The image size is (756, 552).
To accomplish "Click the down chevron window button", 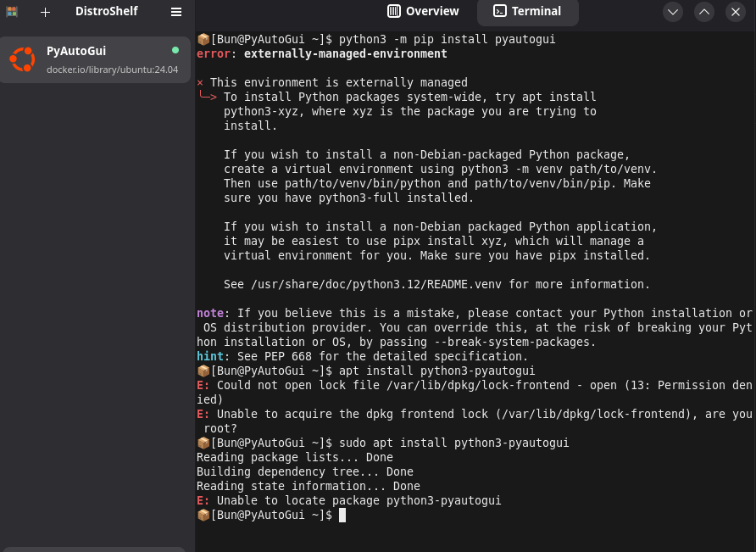I will 673,12.
